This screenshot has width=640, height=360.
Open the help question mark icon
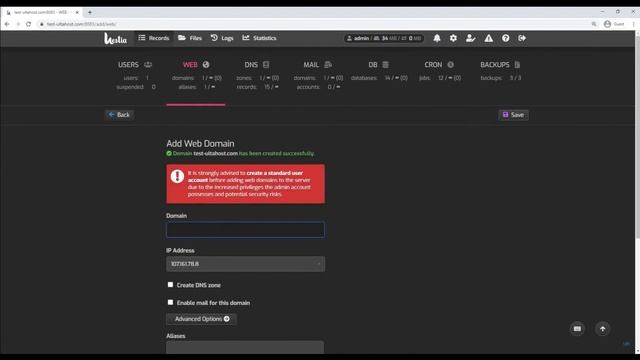tap(506, 38)
